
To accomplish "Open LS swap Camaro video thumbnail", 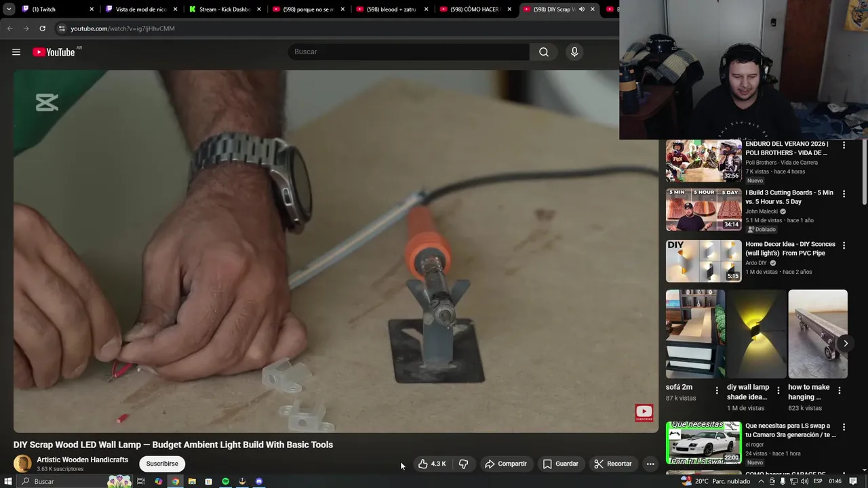I will click(704, 443).
